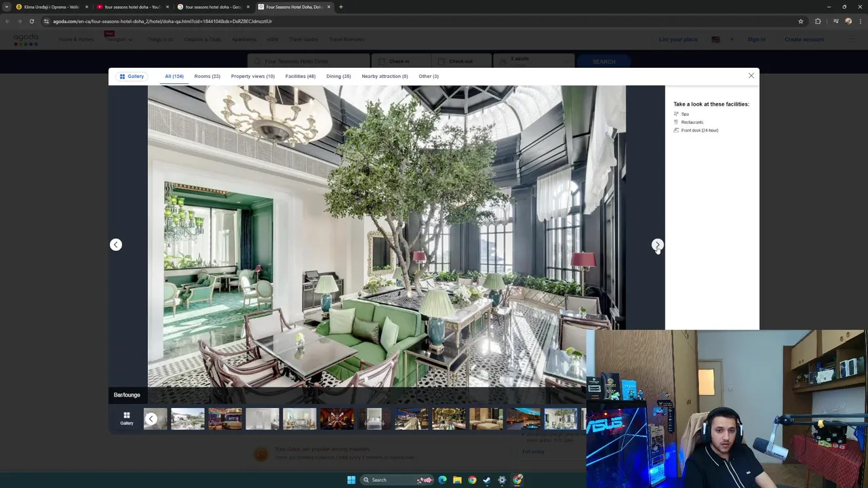Switch to the Rooms (23) tab
Viewport: 868px width, 488px height.
(x=207, y=77)
